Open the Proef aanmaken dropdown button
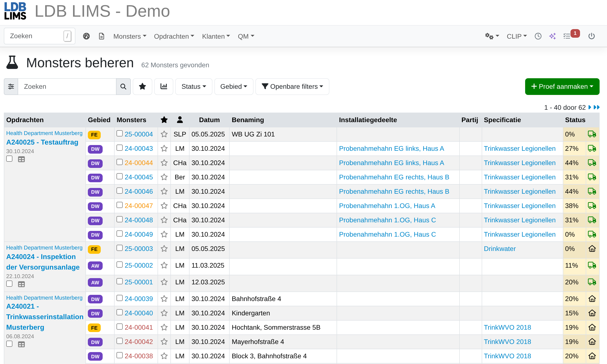 tap(562, 87)
